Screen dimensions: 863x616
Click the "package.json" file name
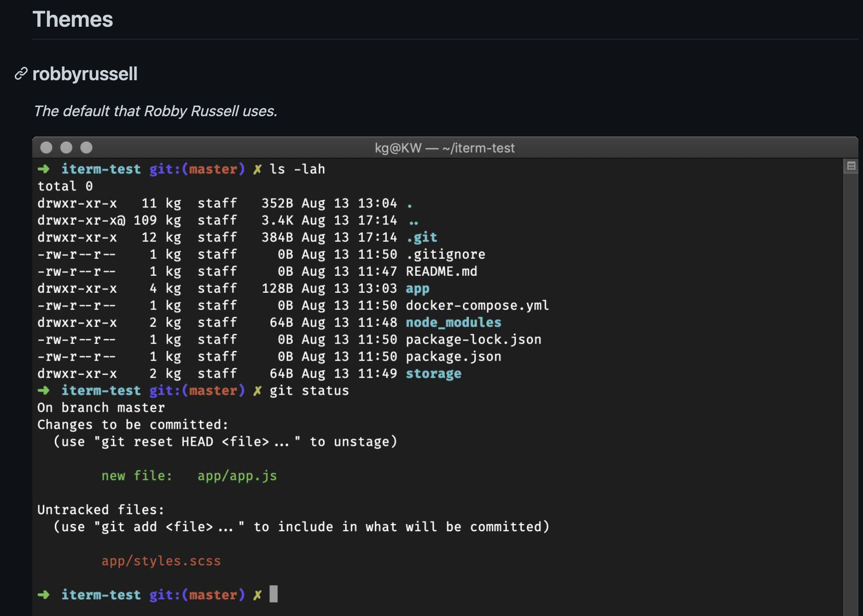pos(453,357)
